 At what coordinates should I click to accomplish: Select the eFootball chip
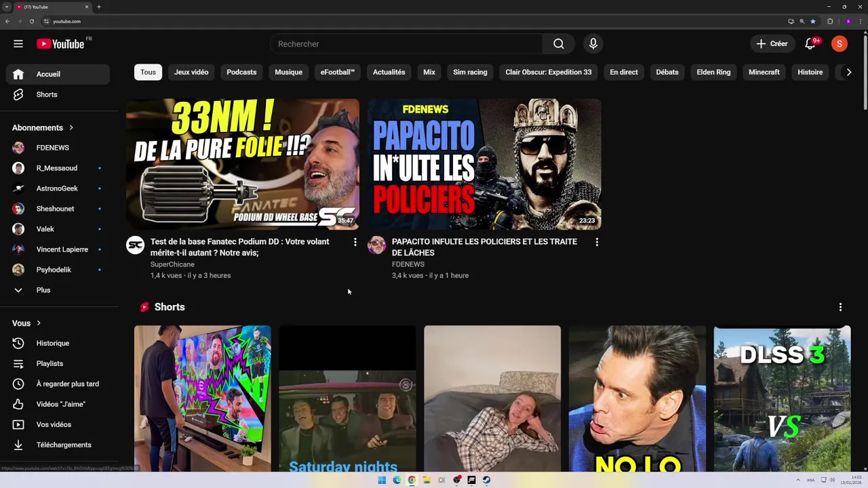pos(338,72)
